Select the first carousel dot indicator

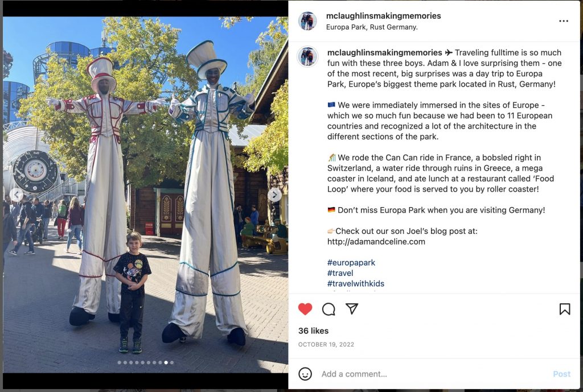120,362
